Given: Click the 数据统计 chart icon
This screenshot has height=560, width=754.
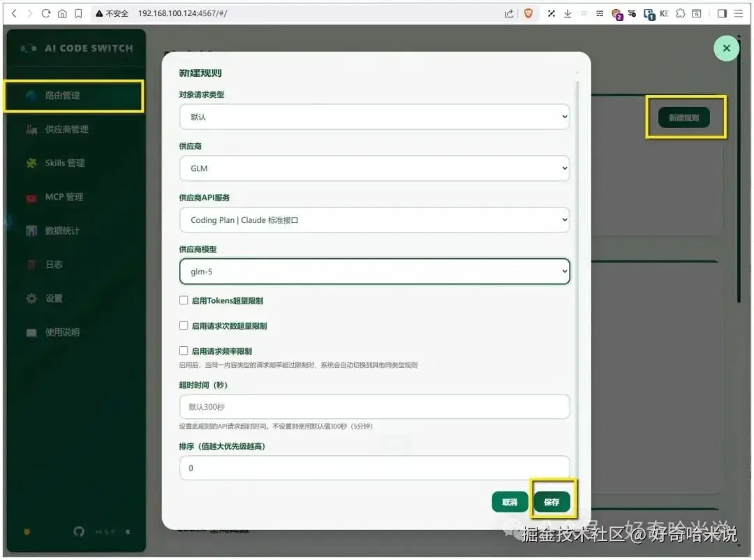Looking at the screenshot, I should pos(31,231).
